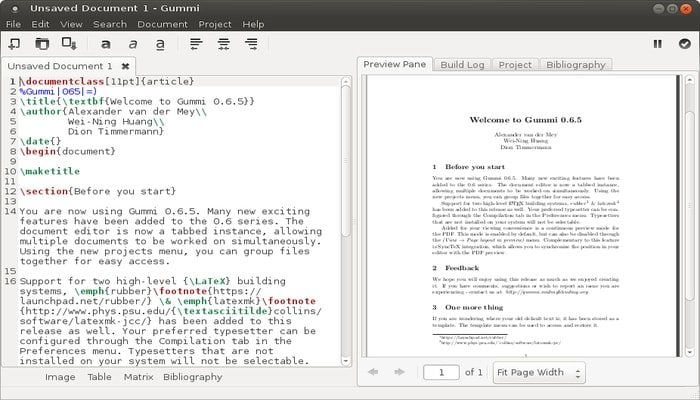Viewport: 700px width, 400px height.
Task: Click the 'of 1' page count label
Action: [474, 372]
